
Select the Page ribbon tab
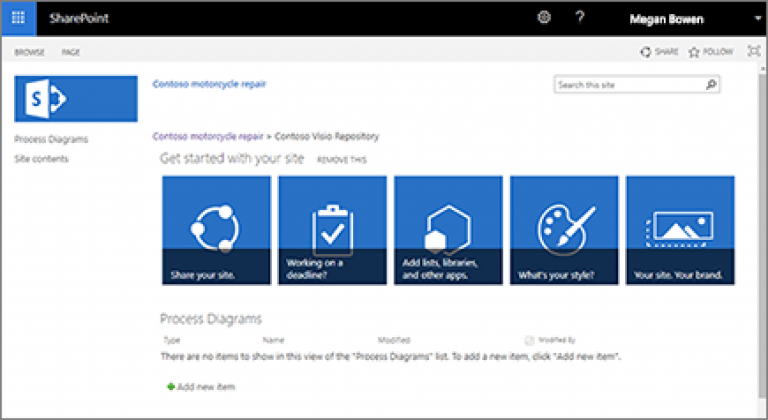click(x=71, y=52)
